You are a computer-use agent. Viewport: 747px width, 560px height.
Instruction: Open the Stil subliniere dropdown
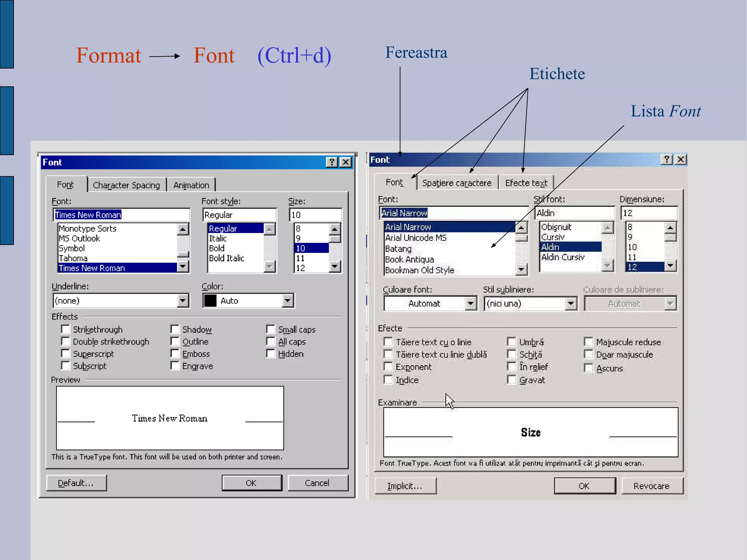coord(571,303)
